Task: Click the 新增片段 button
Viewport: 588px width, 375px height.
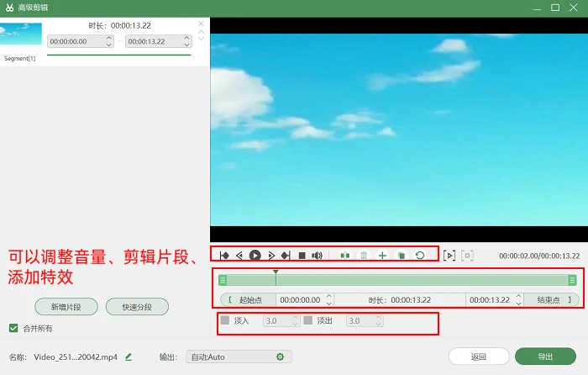Action: pyautogui.click(x=66, y=307)
